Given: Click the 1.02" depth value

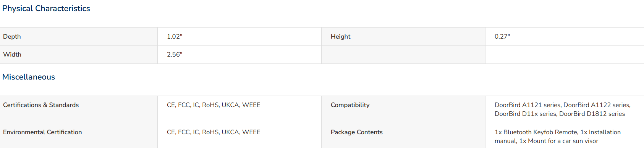Looking at the screenshot, I should pyautogui.click(x=175, y=36).
